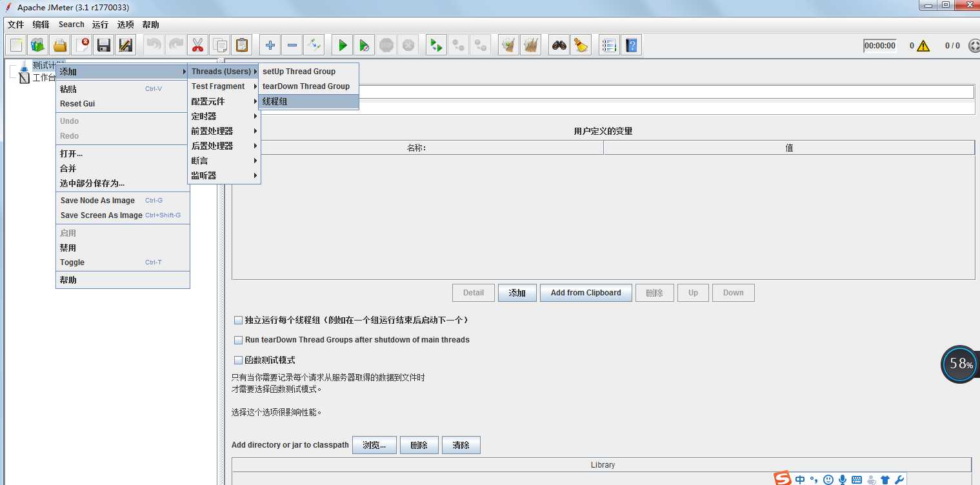Click the Remote start all icon
Viewport: 980px width, 485px height.
click(x=437, y=45)
